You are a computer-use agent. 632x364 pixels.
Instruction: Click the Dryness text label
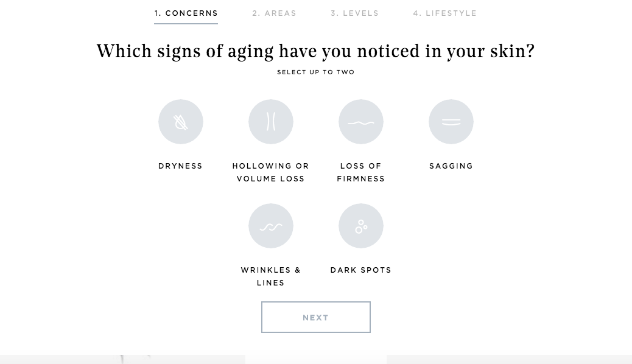[x=181, y=166]
